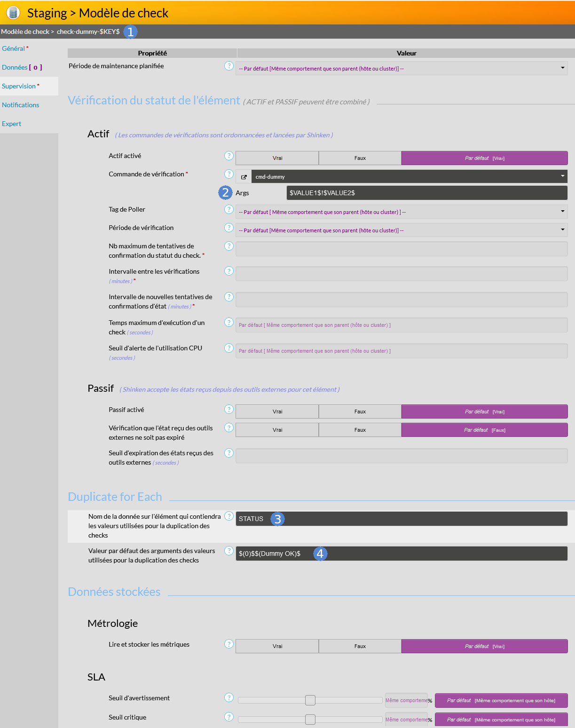Click the help icon beside Actif activé

229,156
